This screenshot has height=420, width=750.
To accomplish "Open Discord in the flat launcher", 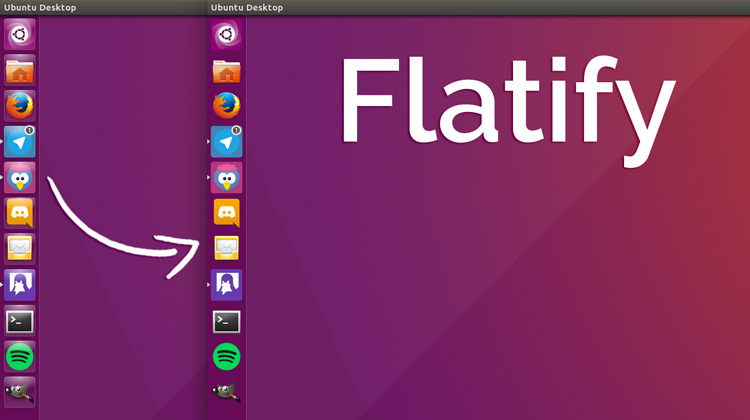I will pyautogui.click(x=227, y=213).
